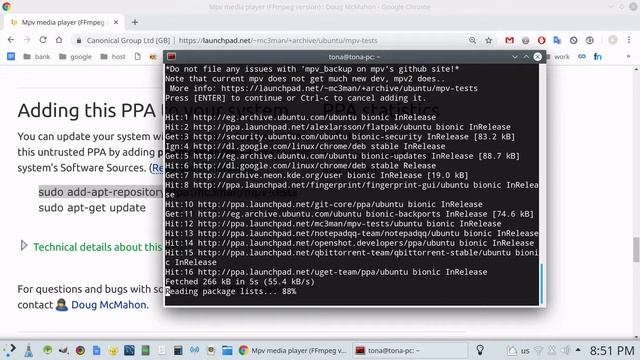Open Chrome's three-dot menu
The width and height of the screenshot is (640, 360).
pyautogui.click(x=629, y=40)
